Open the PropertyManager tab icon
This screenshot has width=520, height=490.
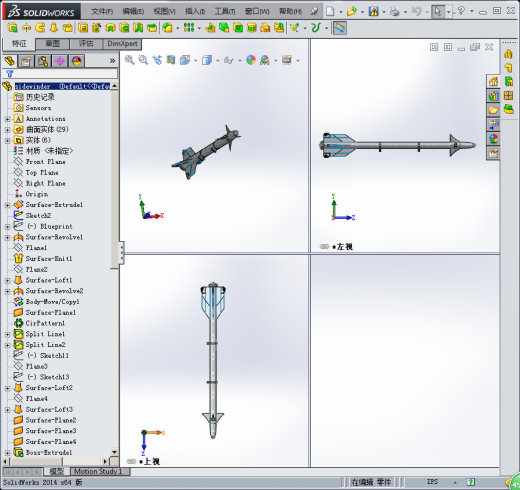click(26, 61)
